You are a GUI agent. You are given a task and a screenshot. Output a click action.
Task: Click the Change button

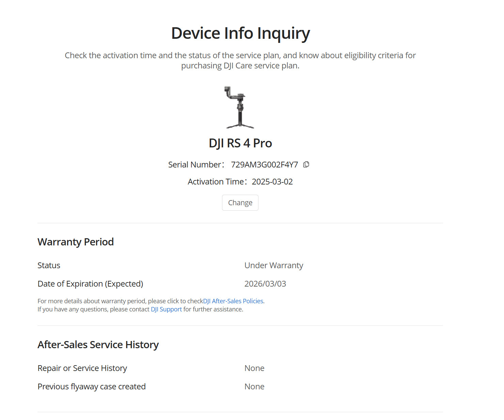coord(240,203)
